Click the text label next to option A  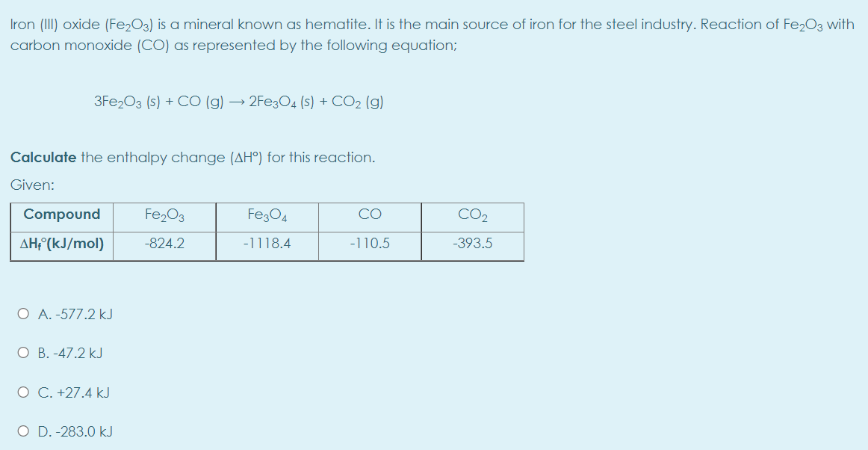75,315
